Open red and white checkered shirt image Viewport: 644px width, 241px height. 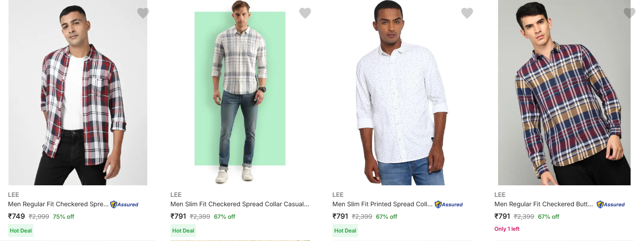click(78, 94)
